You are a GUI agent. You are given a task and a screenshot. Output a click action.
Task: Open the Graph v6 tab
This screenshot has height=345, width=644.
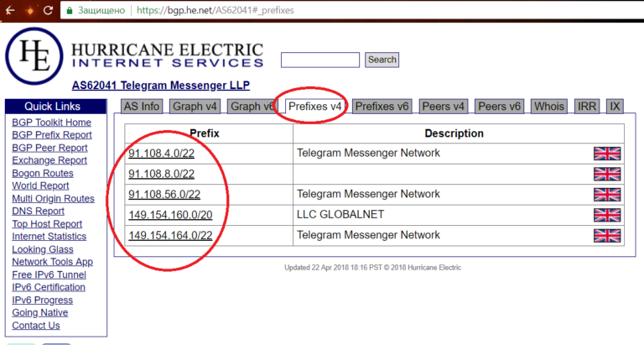(251, 107)
